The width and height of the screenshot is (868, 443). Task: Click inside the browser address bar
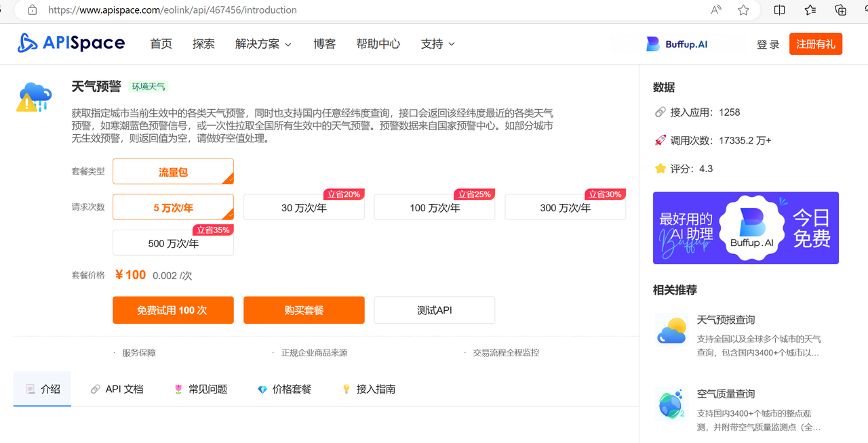pos(271,10)
